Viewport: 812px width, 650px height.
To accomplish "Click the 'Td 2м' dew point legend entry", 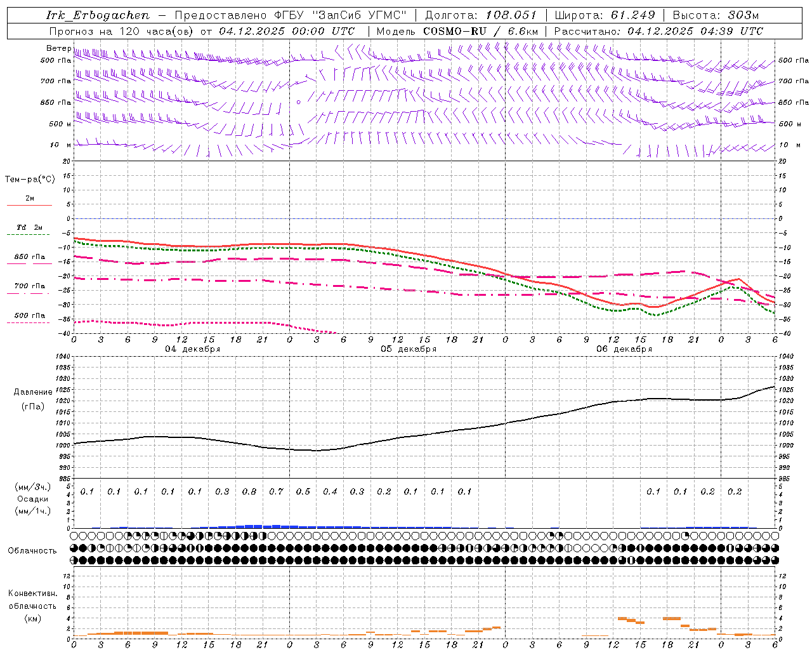I will pyautogui.click(x=30, y=227).
